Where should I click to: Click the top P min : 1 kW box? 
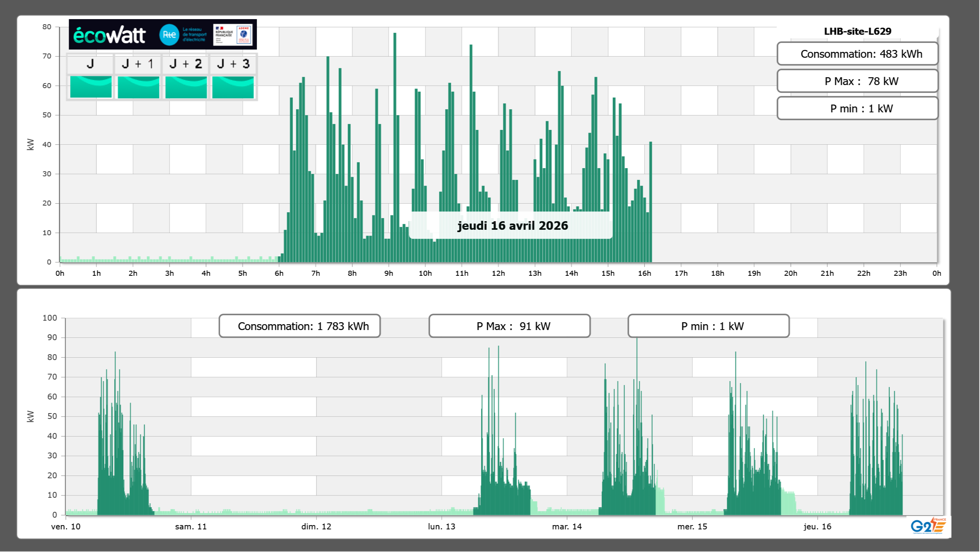pos(857,108)
